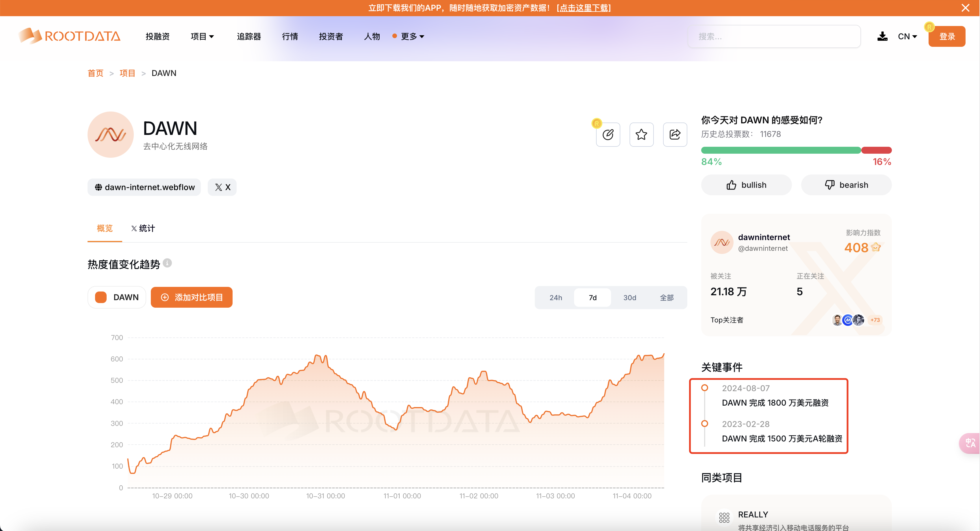Open the CN language dropdown
This screenshot has width=980, height=531.
tap(907, 36)
